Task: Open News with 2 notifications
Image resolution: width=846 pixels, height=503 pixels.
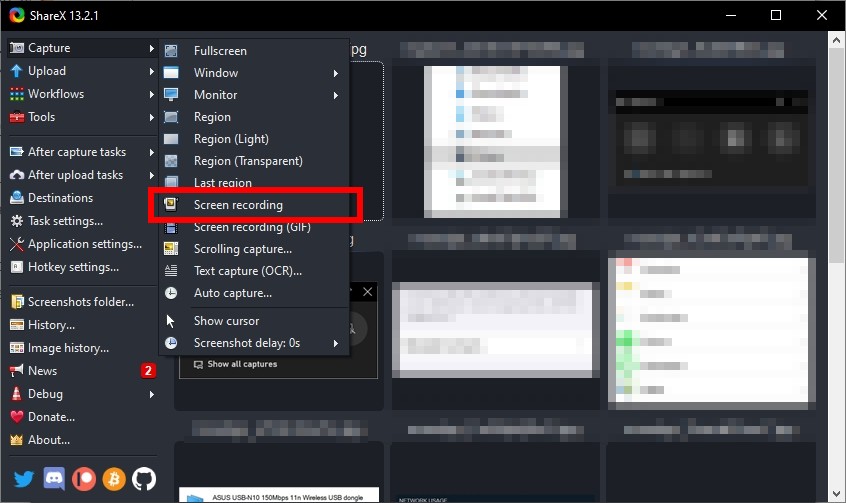Action: pos(82,371)
